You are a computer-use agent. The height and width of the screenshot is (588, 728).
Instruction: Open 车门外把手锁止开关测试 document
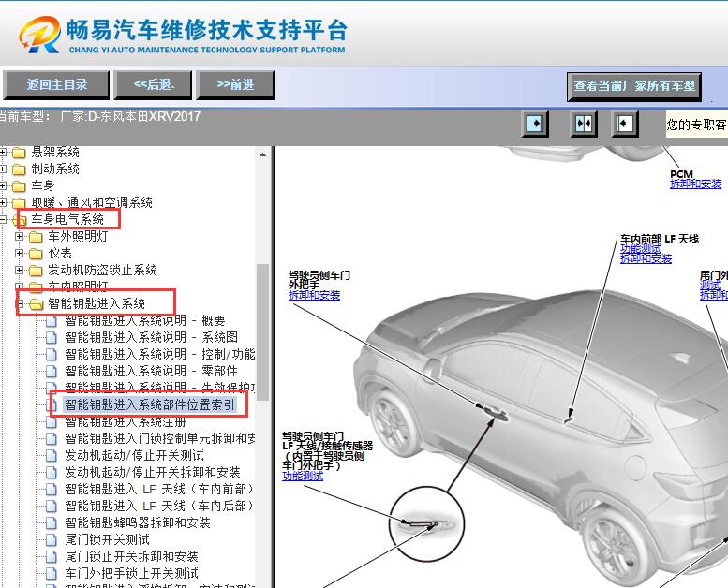point(131,573)
